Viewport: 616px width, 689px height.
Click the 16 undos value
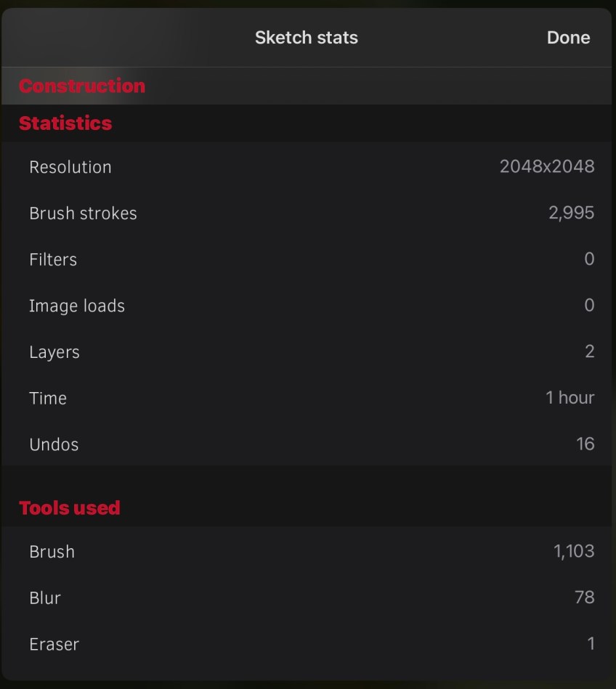pos(585,444)
